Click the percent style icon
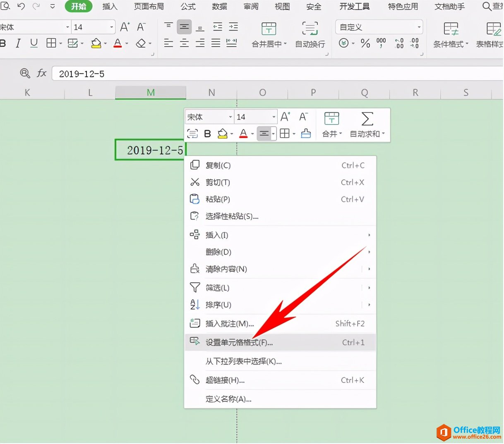This screenshot has height=444, width=504. pyautogui.click(x=365, y=43)
